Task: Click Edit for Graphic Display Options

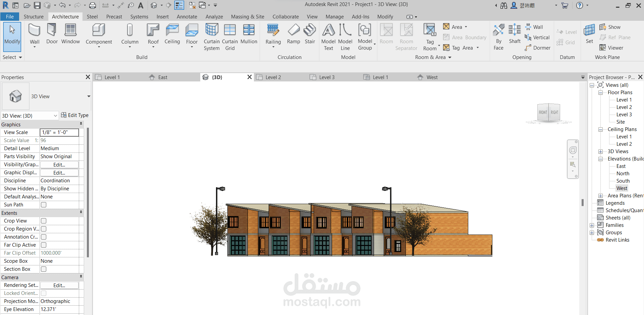Action: (59, 173)
